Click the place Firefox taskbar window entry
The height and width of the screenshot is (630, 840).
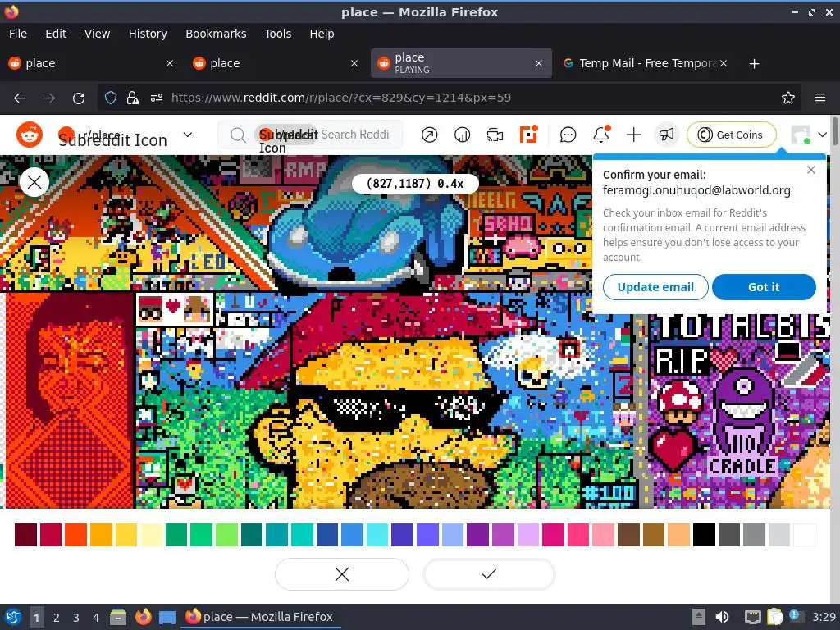(x=260, y=617)
